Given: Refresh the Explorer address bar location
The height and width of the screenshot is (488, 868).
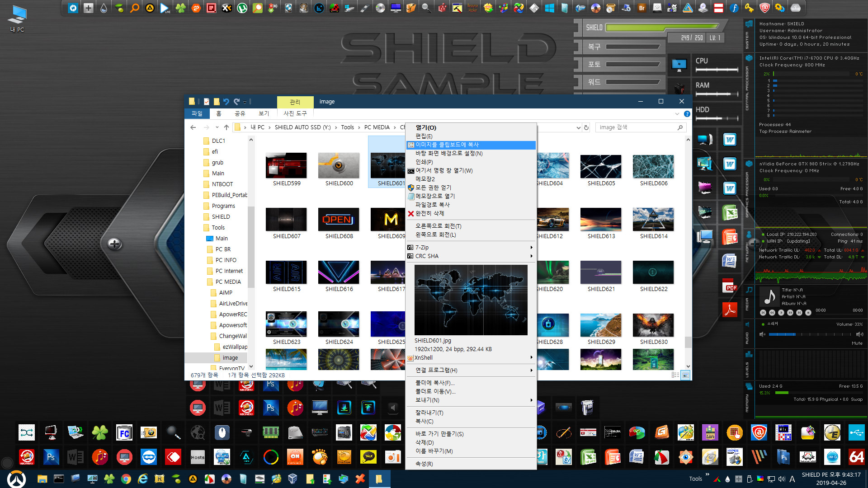Looking at the screenshot, I should click(586, 127).
